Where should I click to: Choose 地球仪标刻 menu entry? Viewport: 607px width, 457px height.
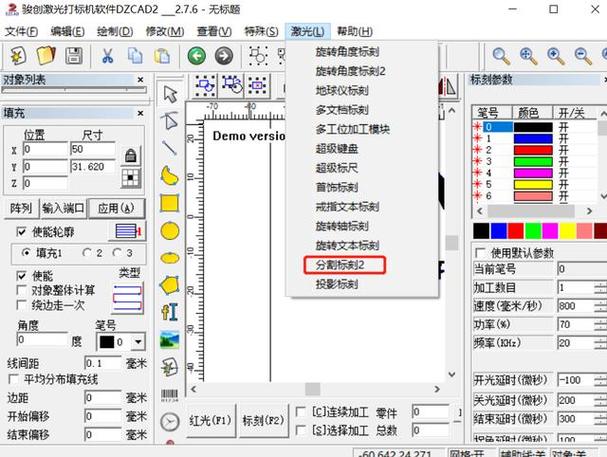(342, 91)
